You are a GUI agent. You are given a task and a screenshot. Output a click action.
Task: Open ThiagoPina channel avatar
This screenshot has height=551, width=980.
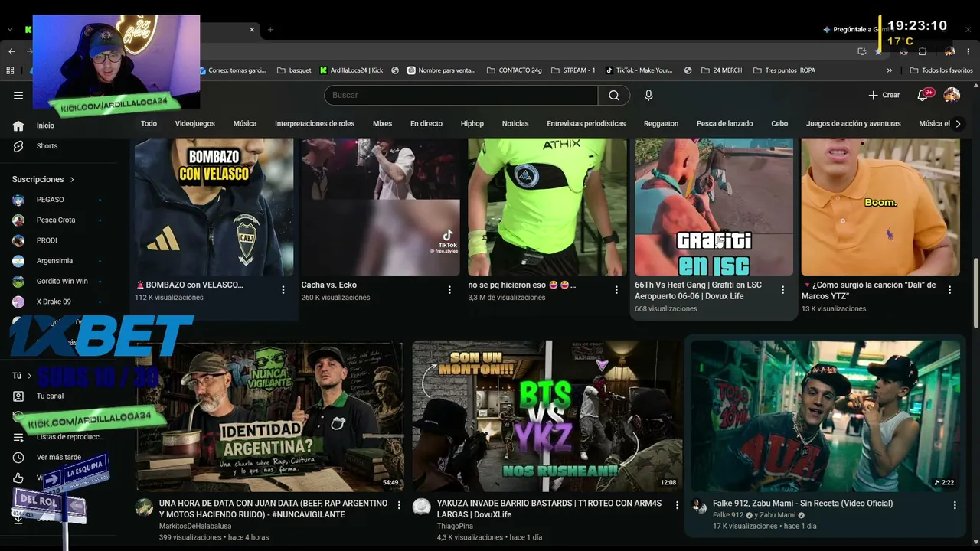pyautogui.click(x=421, y=507)
